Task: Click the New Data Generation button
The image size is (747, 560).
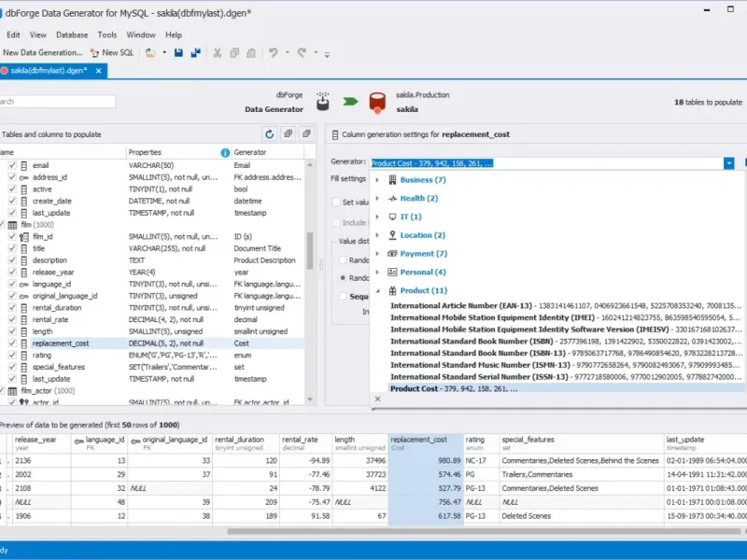Action: click(x=42, y=53)
